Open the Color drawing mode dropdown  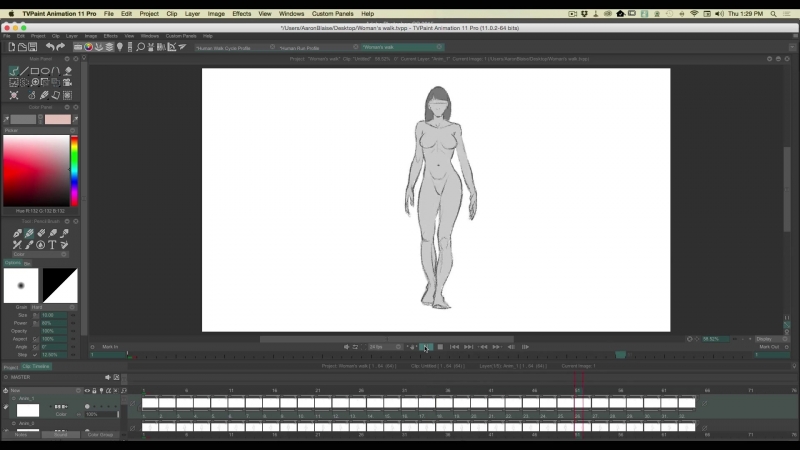[x=40, y=254]
